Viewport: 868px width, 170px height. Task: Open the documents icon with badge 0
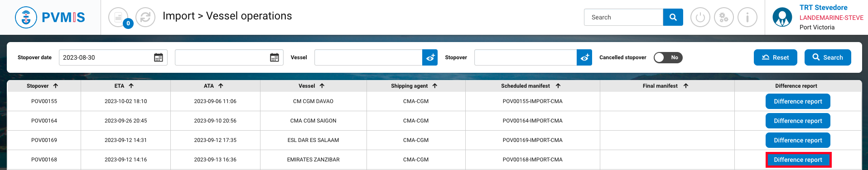pos(118,18)
